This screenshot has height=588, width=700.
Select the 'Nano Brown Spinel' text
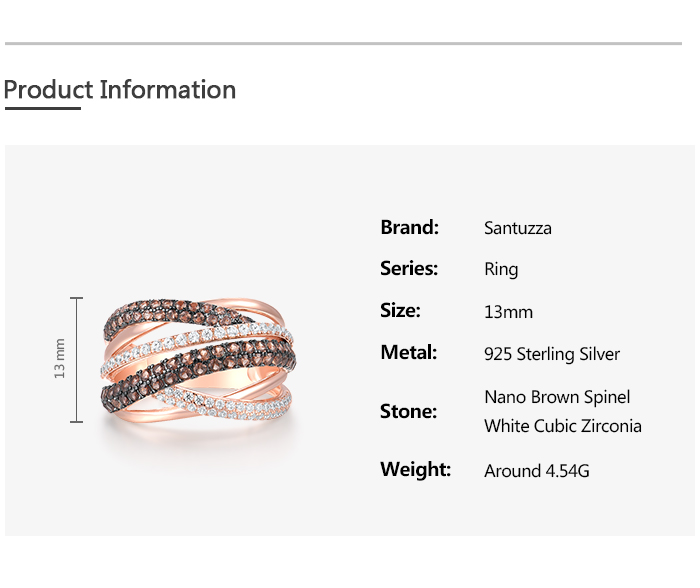coord(557,397)
